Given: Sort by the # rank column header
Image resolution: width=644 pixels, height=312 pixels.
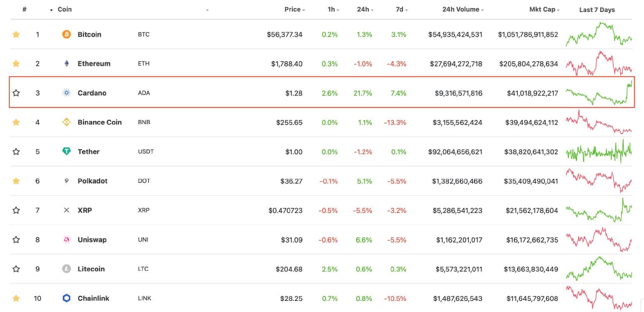Looking at the screenshot, I should point(25,9).
